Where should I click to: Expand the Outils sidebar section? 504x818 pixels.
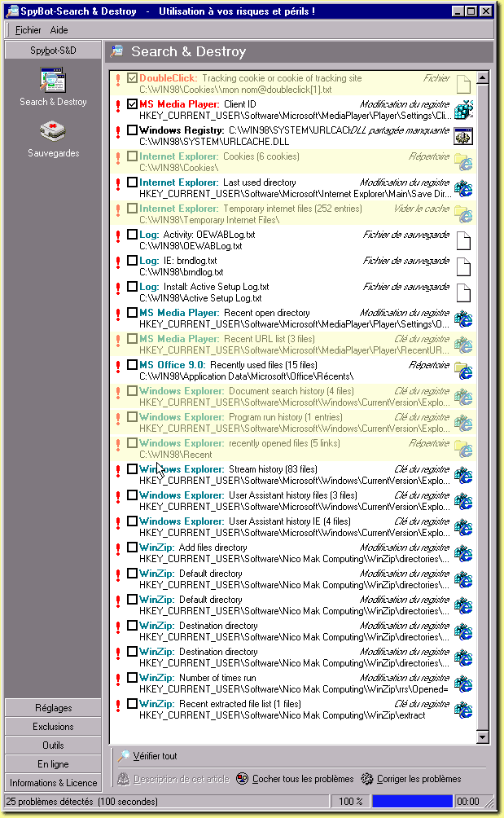click(53, 745)
